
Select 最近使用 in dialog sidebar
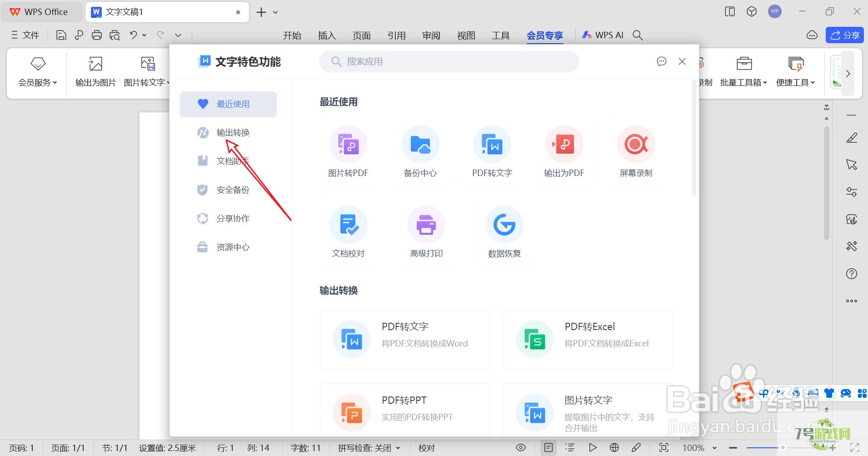(228, 104)
